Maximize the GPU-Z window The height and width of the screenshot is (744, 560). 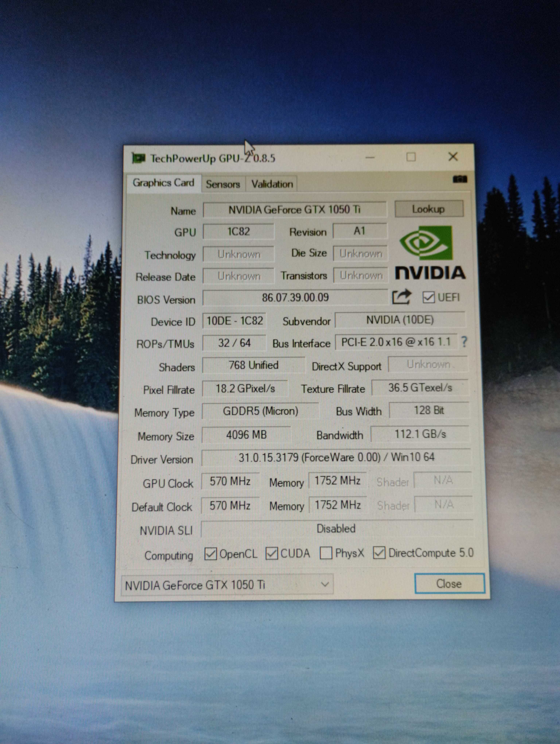pyautogui.click(x=411, y=157)
